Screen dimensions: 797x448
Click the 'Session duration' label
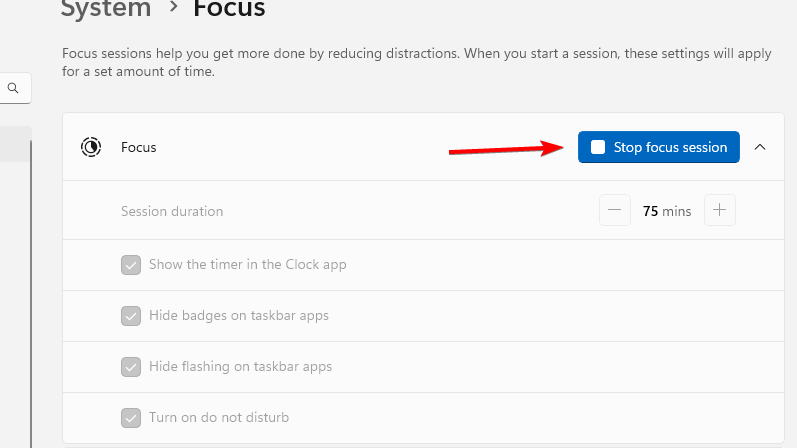(x=172, y=211)
